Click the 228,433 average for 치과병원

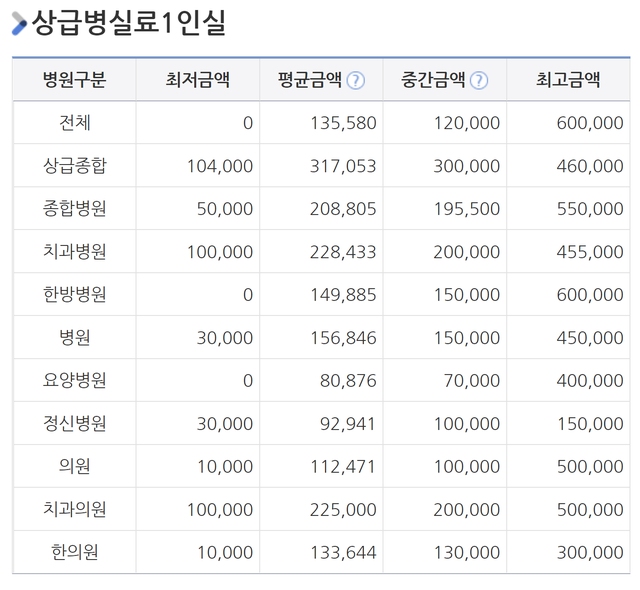tap(343, 252)
